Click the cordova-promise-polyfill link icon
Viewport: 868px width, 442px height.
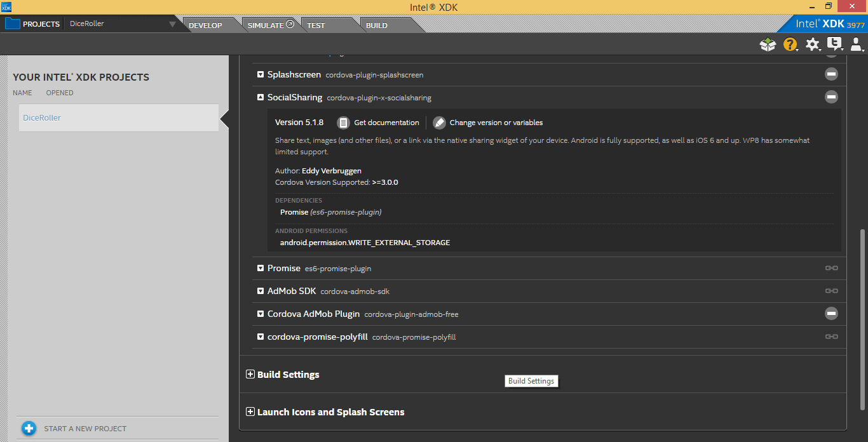(x=831, y=337)
